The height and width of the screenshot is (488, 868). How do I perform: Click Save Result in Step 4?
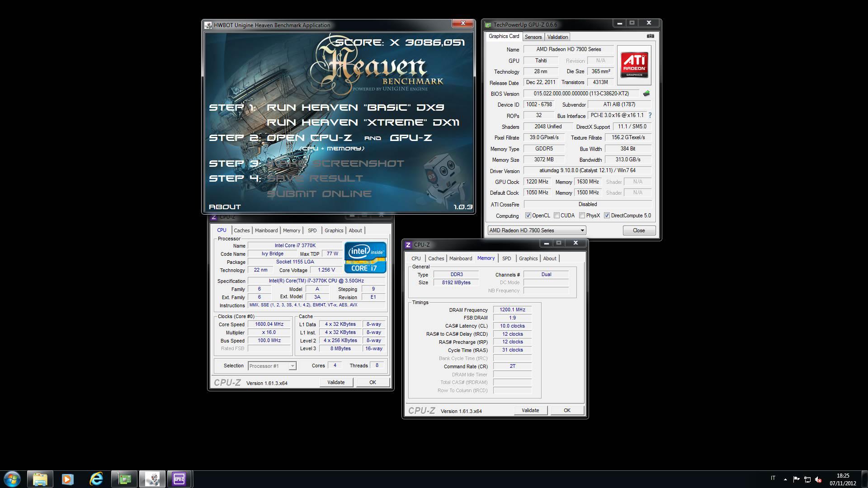click(315, 178)
